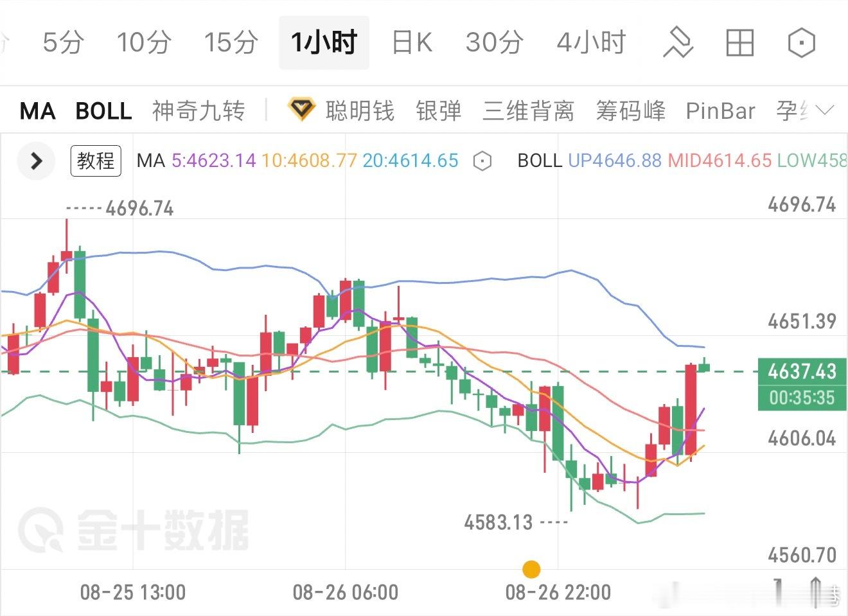This screenshot has width=848, height=616.
Task: Select the 三维背离 indicator
Action: point(528,111)
